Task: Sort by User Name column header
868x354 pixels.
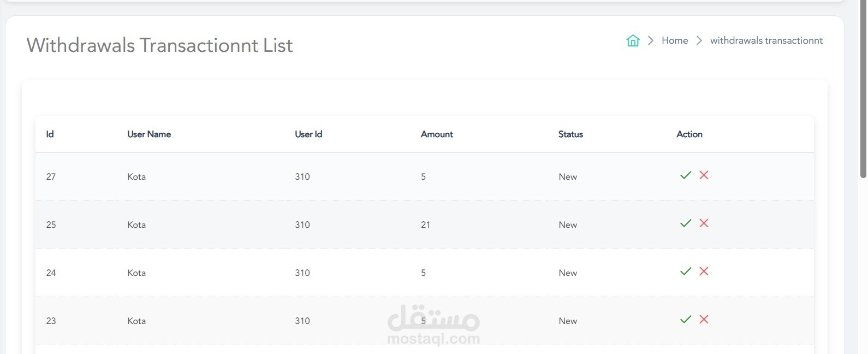Action: 149,134
